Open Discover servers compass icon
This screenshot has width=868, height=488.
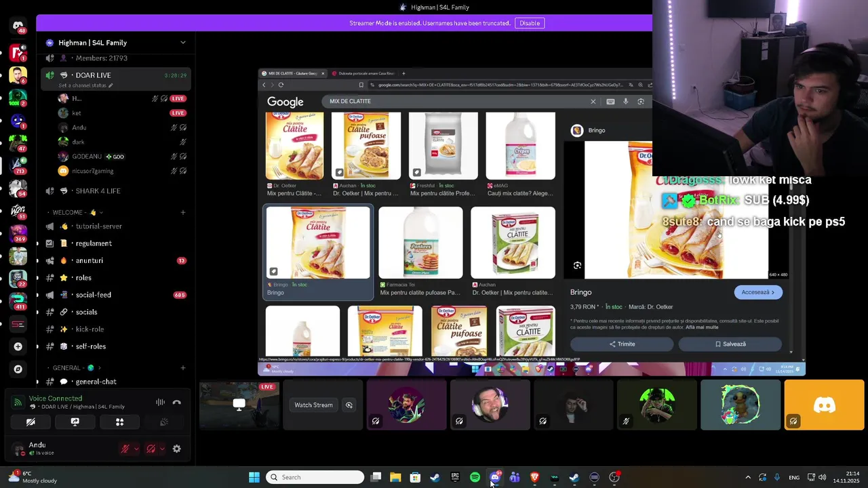pos(18,369)
